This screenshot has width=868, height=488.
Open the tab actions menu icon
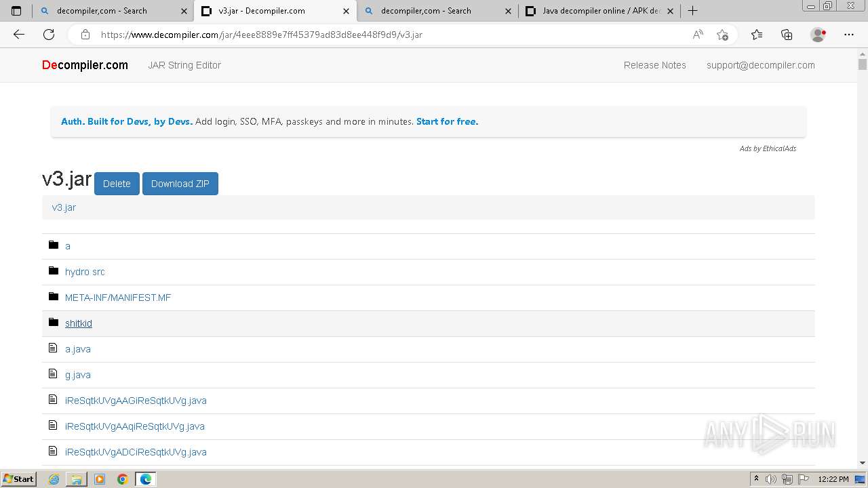[16, 11]
